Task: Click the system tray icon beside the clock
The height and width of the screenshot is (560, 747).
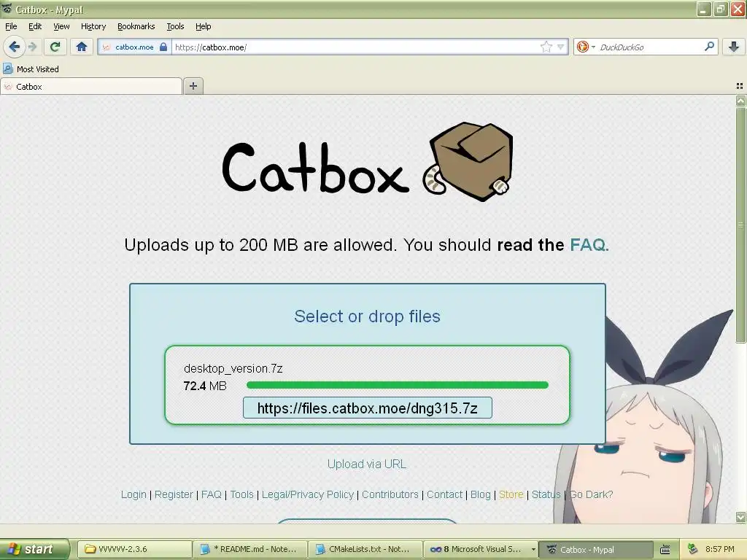Action: point(692,549)
